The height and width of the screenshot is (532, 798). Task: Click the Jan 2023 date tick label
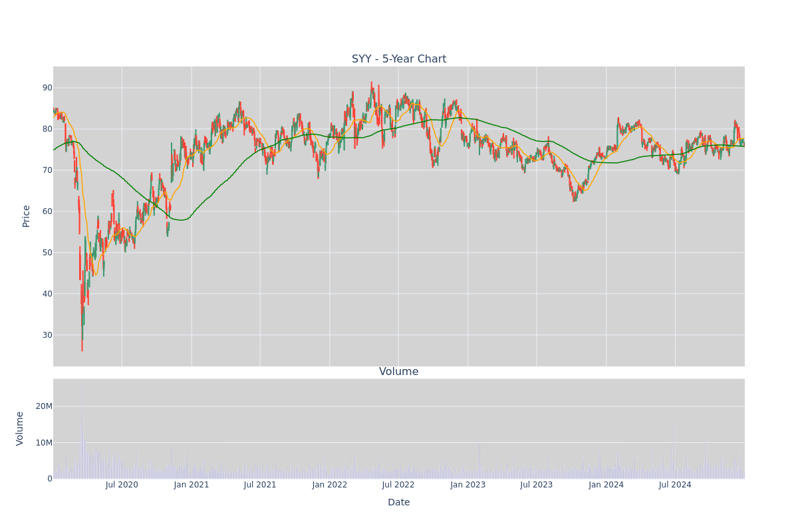468,485
